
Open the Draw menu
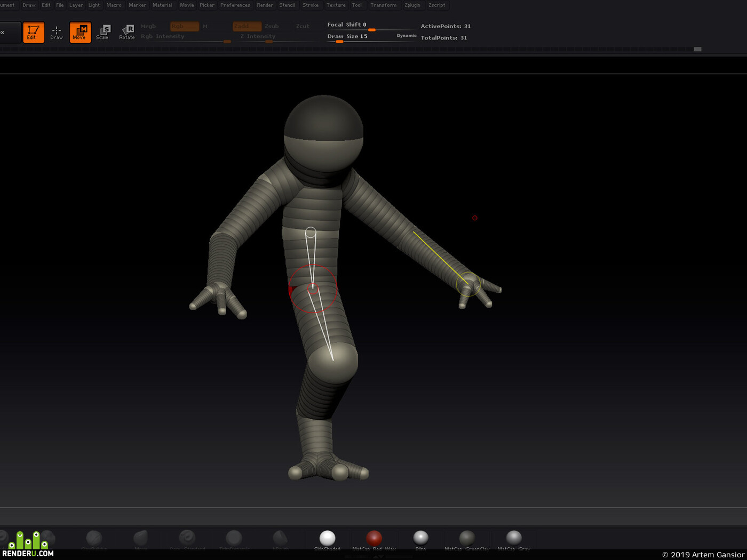click(29, 5)
